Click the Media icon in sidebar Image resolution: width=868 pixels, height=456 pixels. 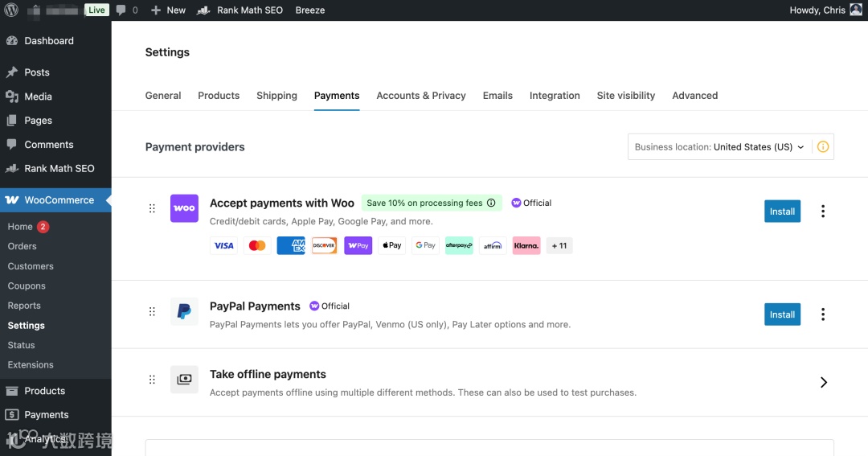coord(11,97)
